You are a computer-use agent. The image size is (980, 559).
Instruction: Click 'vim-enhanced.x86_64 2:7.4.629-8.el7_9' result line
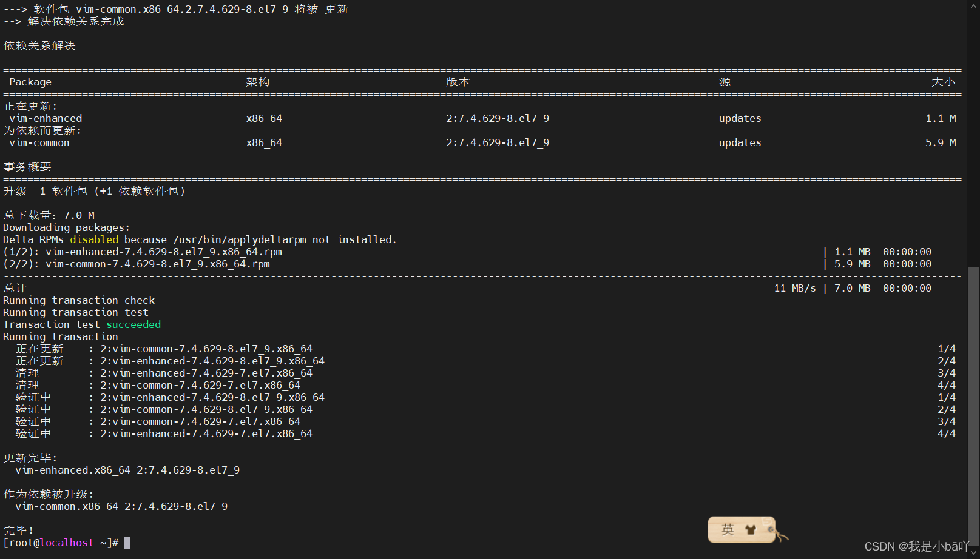pos(127,470)
